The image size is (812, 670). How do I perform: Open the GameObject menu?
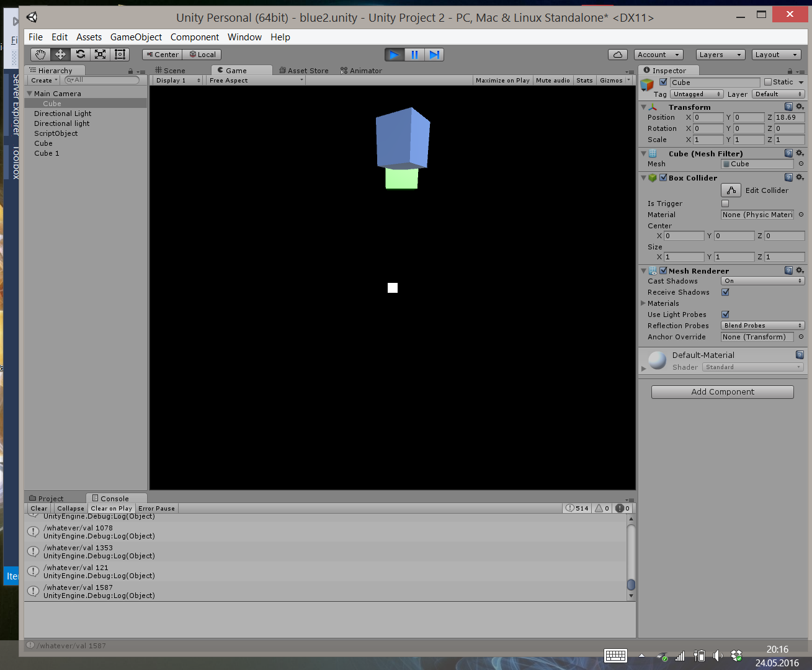(x=136, y=37)
